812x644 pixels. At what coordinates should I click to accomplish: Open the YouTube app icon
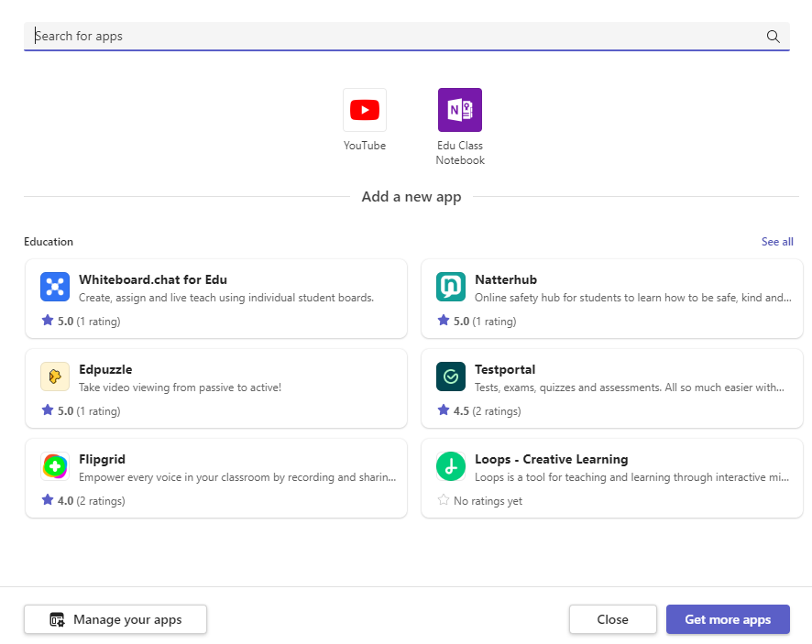tap(364, 110)
